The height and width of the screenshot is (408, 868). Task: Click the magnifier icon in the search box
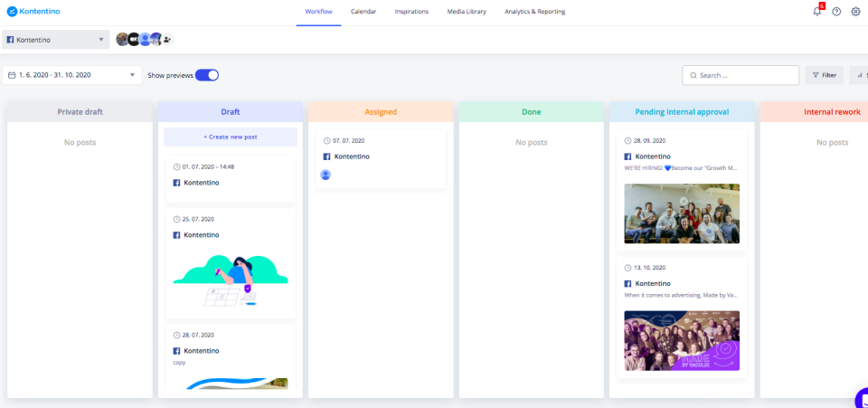pos(693,75)
